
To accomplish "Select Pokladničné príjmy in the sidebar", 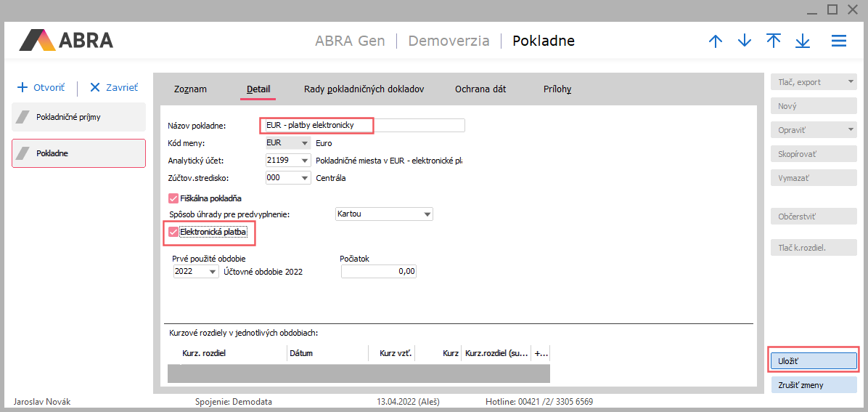I will [x=78, y=116].
